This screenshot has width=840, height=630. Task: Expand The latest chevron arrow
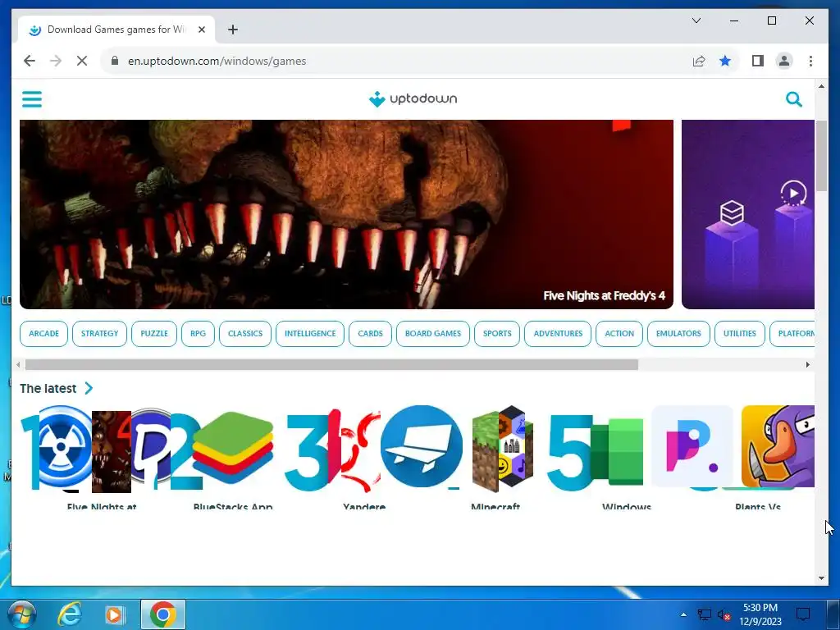click(x=89, y=388)
